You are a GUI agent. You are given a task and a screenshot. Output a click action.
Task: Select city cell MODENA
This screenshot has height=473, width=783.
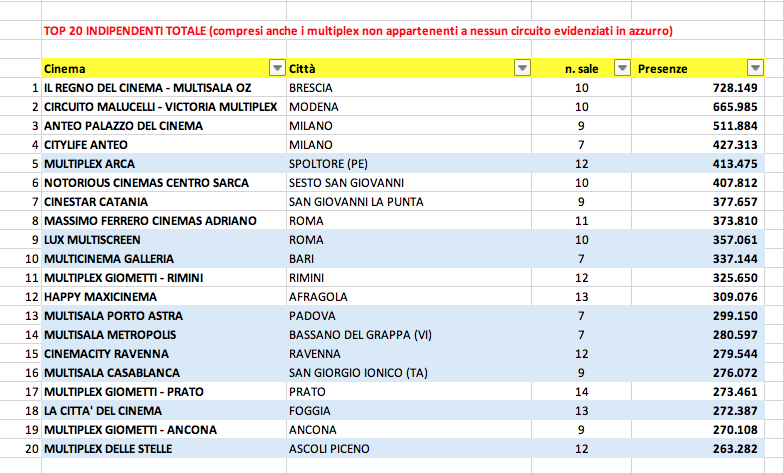tap(409, 107)
